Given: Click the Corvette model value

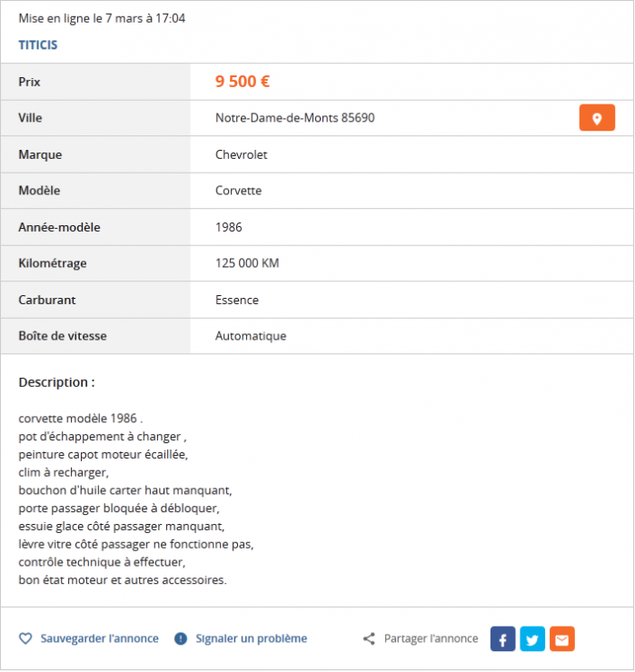Looking at the screenshot, I should 238,191.
